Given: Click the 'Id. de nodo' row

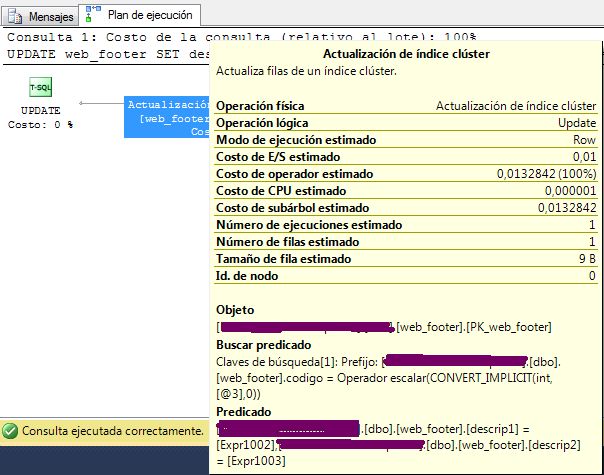Looking at the screenshot, I should pos(406,275).
